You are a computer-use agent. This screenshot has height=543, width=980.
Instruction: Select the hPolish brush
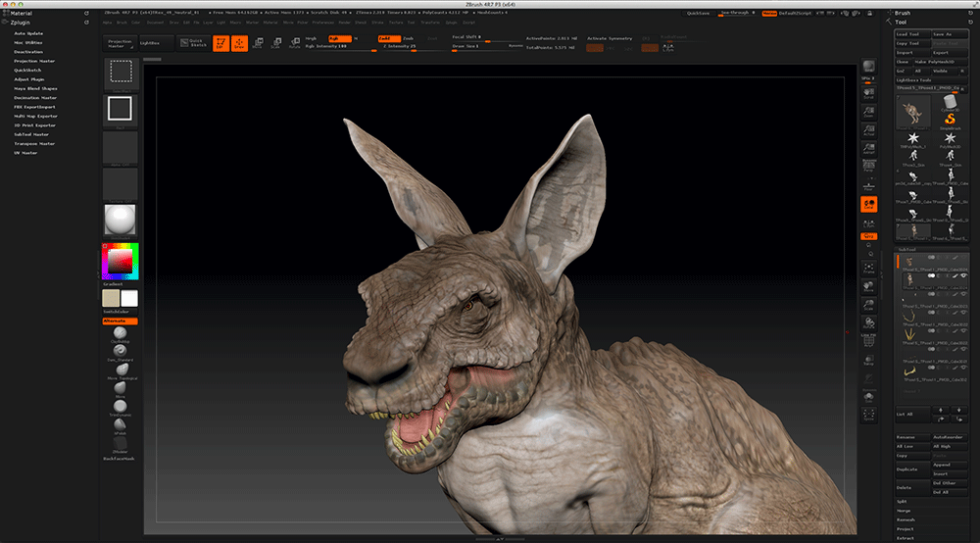click(120, 425)
